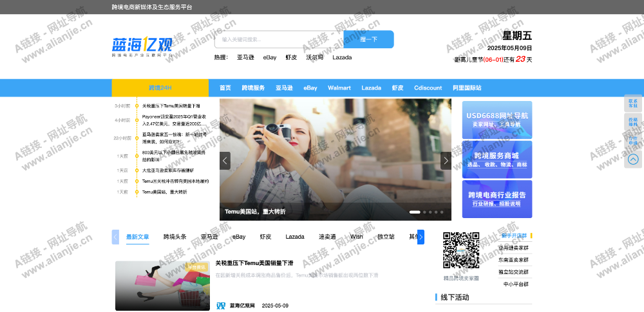644x312 pixels.
Task: Select the 独立站 tab
Action: click(386, 237)
